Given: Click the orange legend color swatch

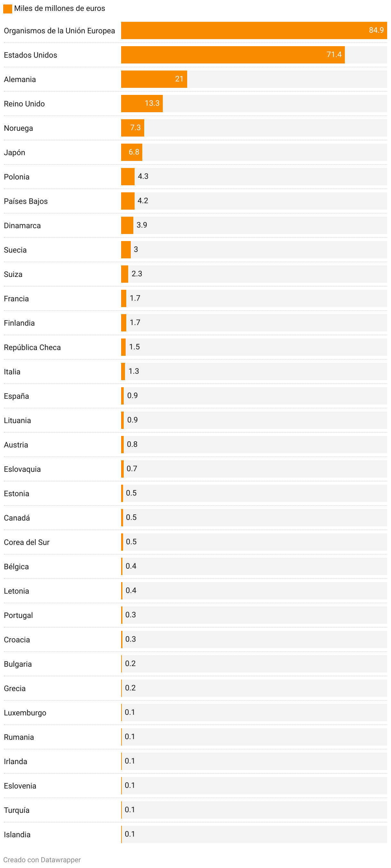Looking at the screenshot, I should coord(8,9).
